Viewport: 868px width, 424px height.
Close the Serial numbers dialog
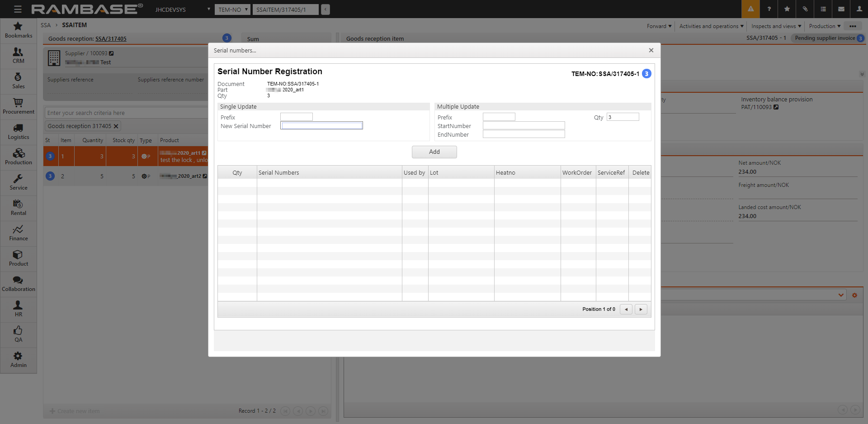pyautogui.click(x=651, y=50)
